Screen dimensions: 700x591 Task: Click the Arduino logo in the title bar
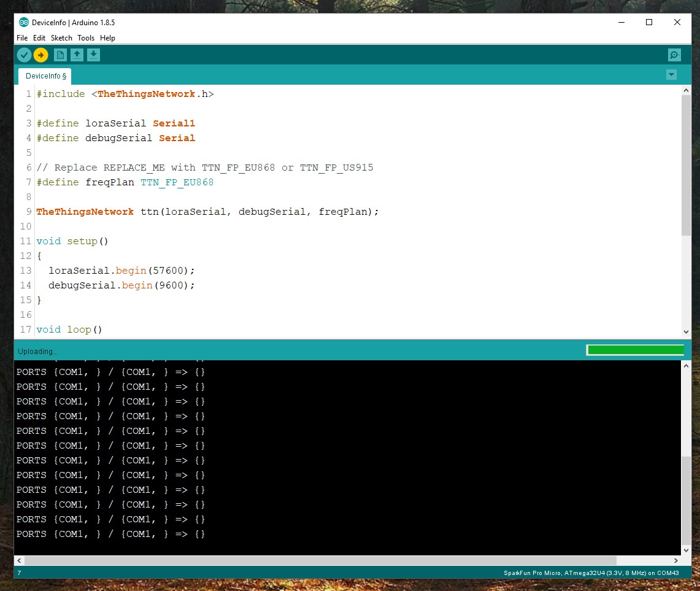click(x=24, y=22)
